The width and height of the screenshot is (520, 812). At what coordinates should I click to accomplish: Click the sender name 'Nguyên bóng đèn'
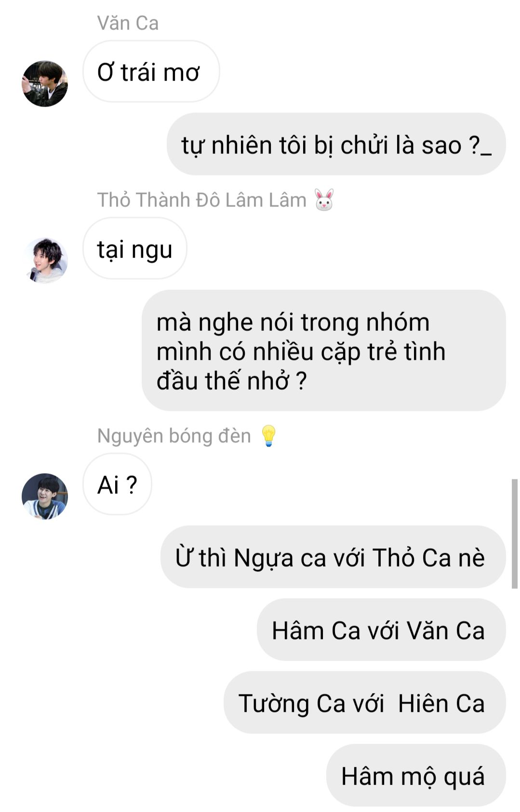click(x=174, y=436)
